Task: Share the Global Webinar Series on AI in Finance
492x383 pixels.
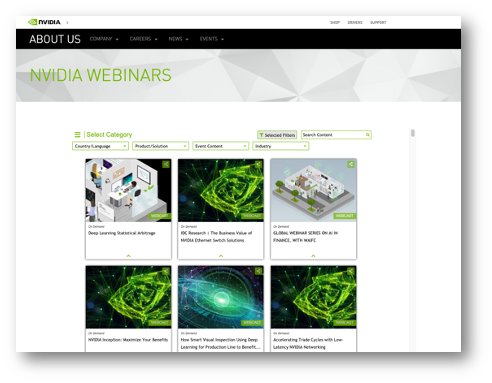Action: 351,164
